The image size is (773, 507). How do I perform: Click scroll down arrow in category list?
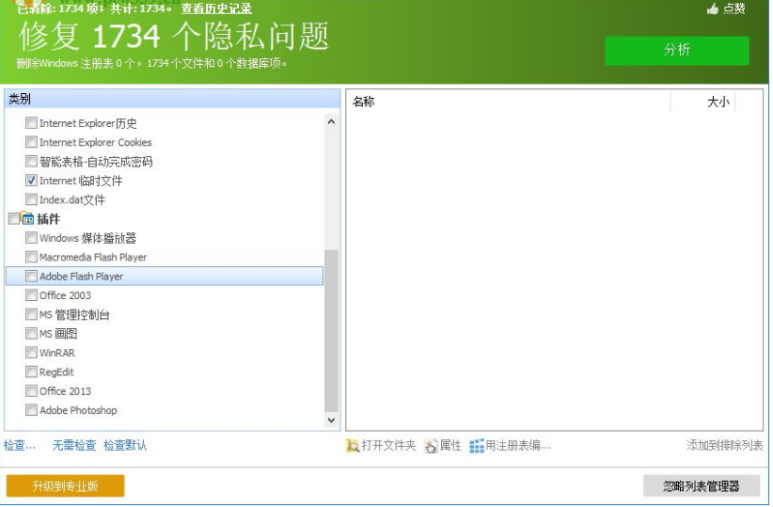click(331, 420)
